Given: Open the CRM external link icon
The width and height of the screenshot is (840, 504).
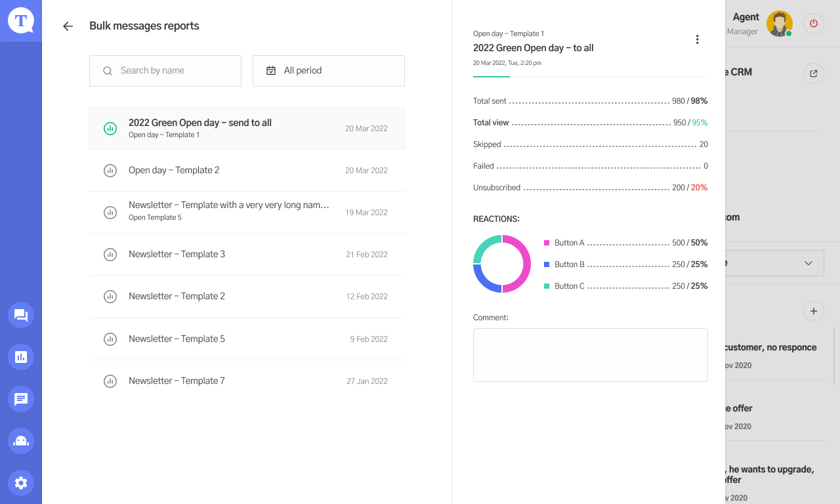Looking at the screenshot, I should (814, 73).
